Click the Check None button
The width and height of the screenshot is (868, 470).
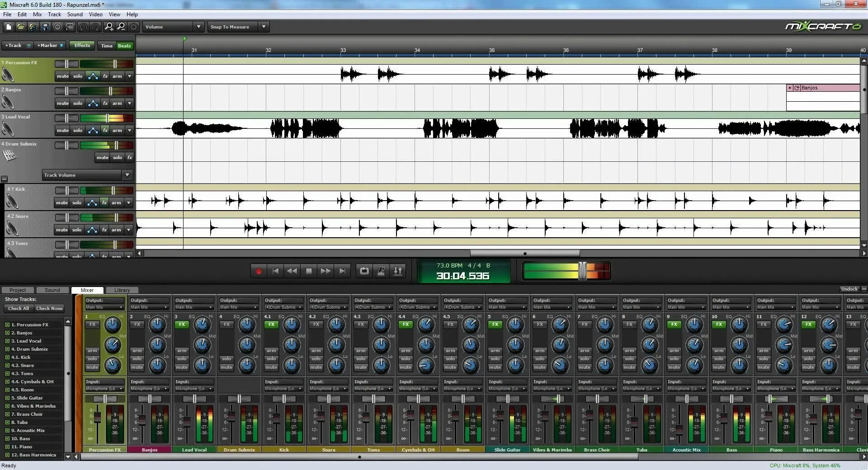(49, 309)
